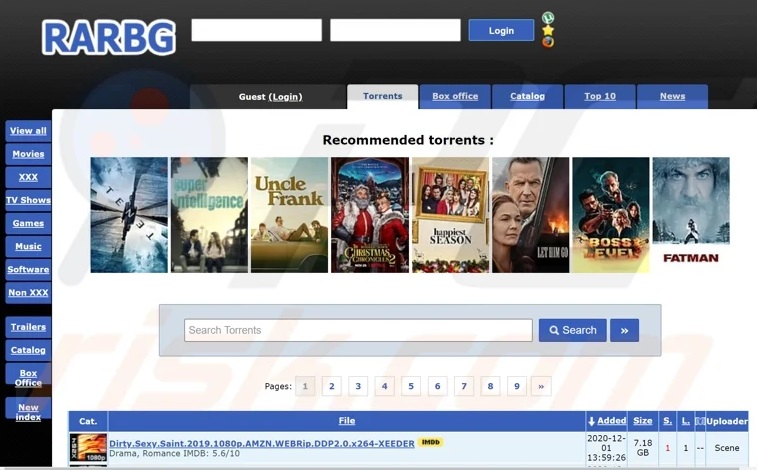Go to page 3
761x470 pixels.
click(x=358, y=386)
